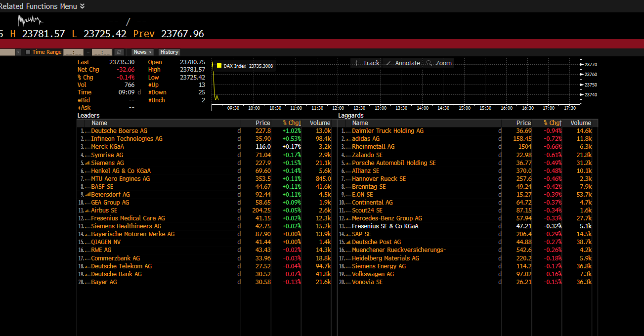Click the yellow DAX Index legend swatch
The height and width of the screenshot is (336, 644).
219,66
